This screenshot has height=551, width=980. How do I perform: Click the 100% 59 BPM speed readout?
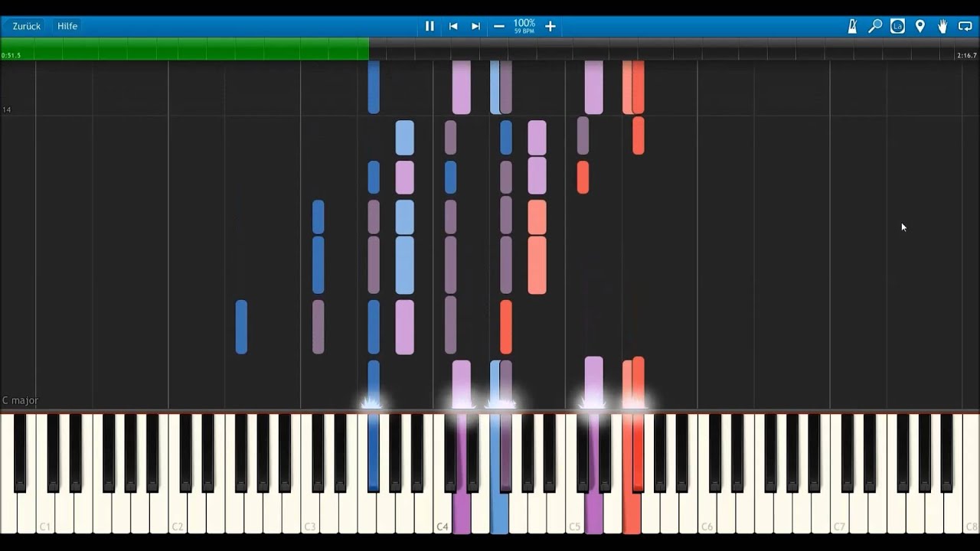pyautogui.click(x=524, y=26)
